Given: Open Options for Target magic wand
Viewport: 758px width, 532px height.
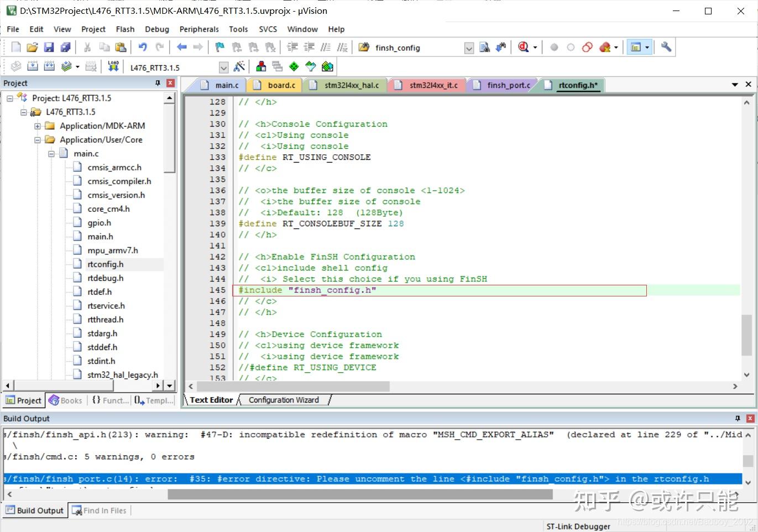Looking at the screenshot, I should tap(239, 67).
